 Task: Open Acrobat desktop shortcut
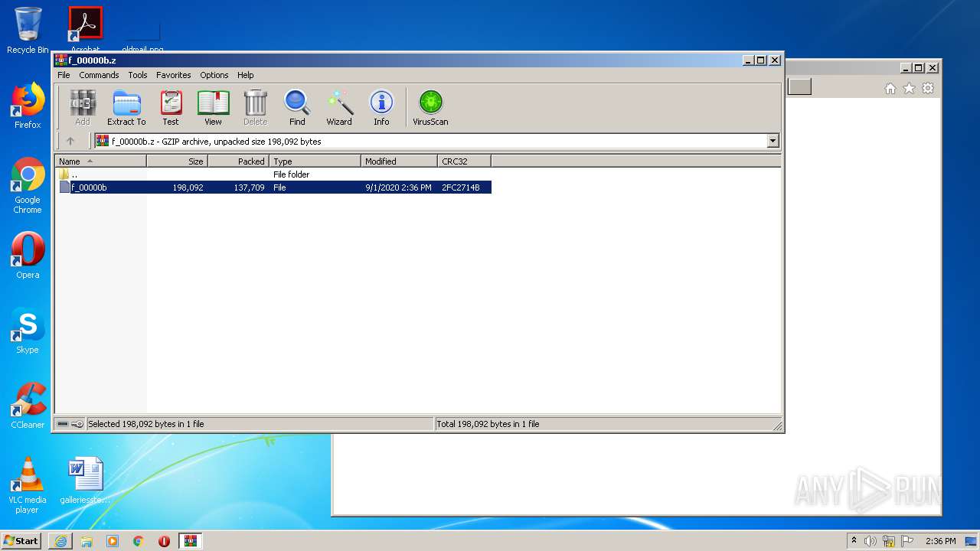pyautogui.click(x=85, y=29)
